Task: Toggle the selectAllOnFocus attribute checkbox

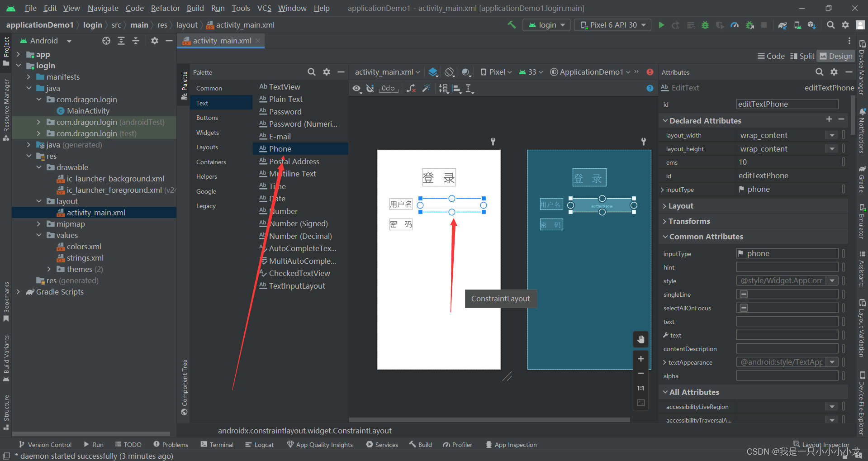Action: (744, 308)
